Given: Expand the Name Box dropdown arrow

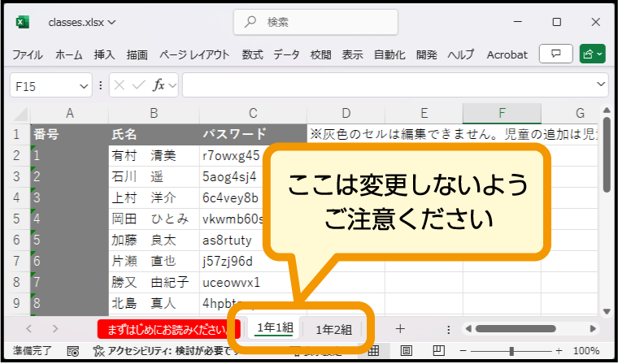Looking at the screenshot, I should click(84, 85).
